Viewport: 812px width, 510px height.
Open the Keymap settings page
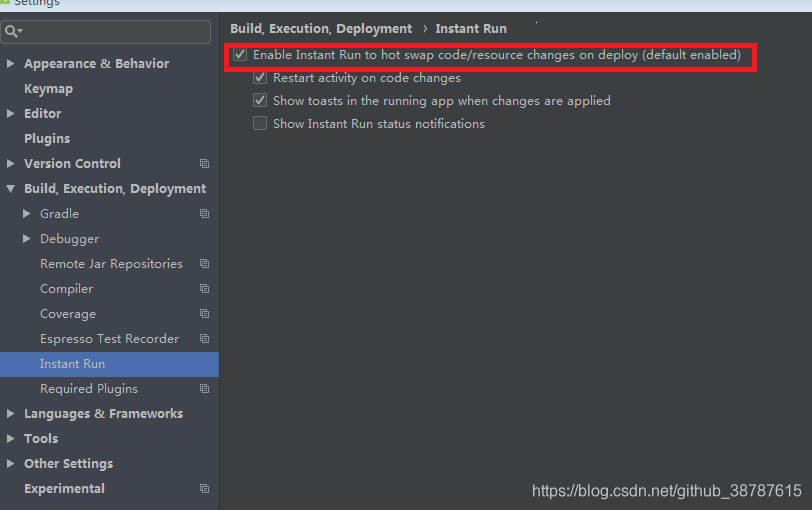[x=48, y=89]
